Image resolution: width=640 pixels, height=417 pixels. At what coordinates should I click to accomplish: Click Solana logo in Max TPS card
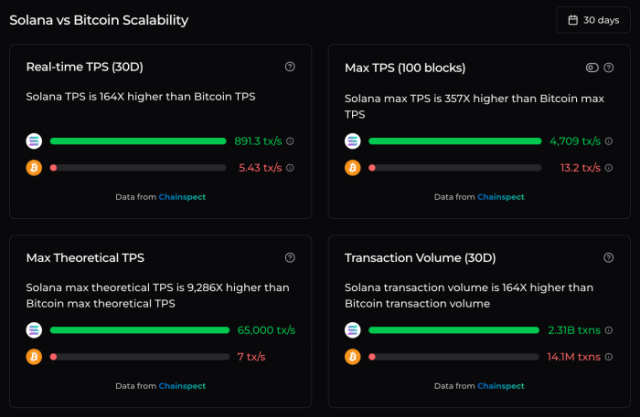click(x=353, y=141)
